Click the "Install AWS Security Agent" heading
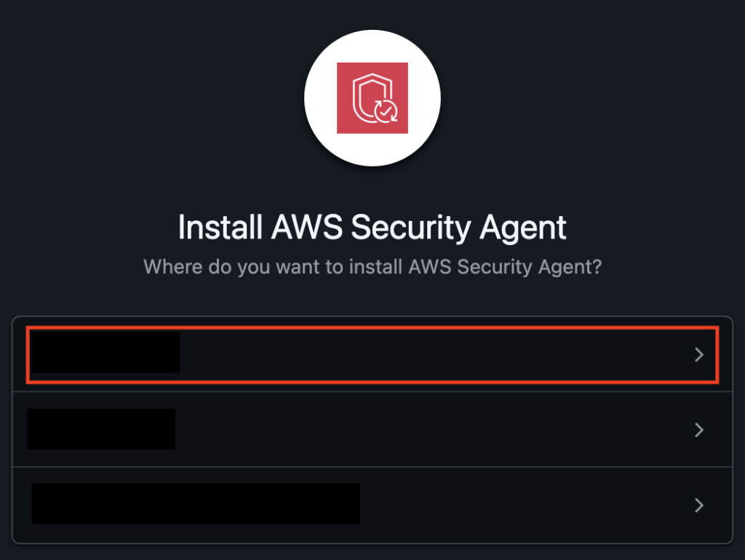 tap(372, 228)
